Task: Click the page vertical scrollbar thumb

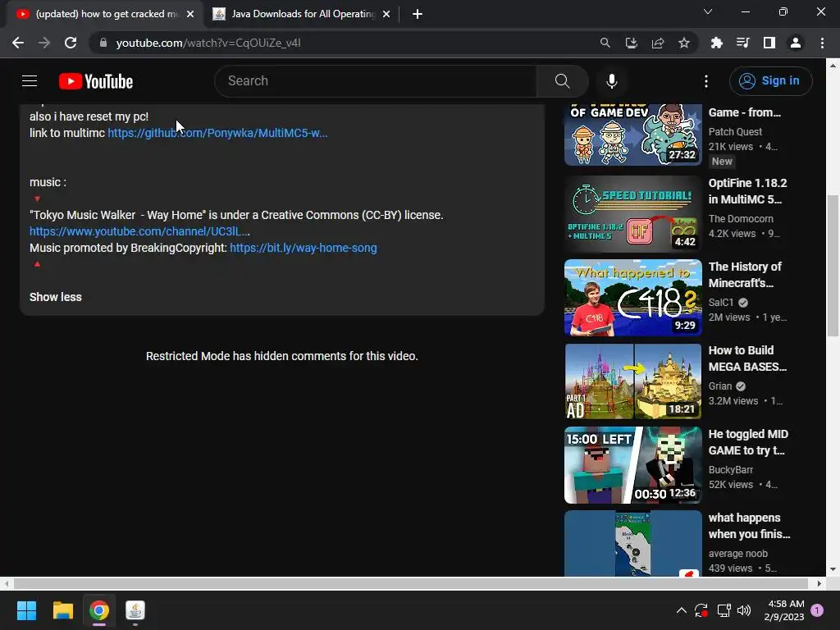Action: 833,266
